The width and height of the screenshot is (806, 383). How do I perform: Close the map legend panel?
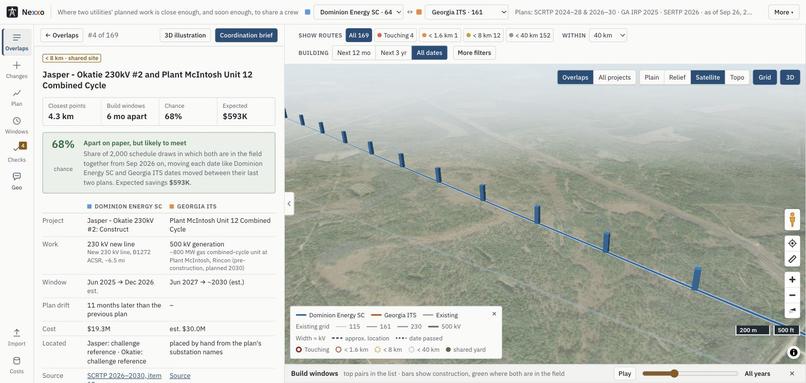[494, 314]
